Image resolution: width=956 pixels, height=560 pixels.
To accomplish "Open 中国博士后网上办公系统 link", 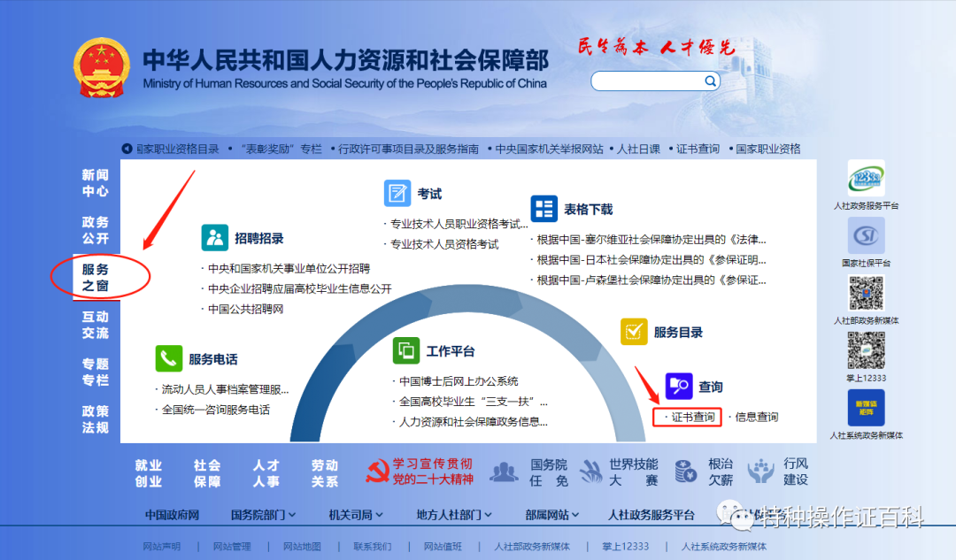I will click(459, 380).
